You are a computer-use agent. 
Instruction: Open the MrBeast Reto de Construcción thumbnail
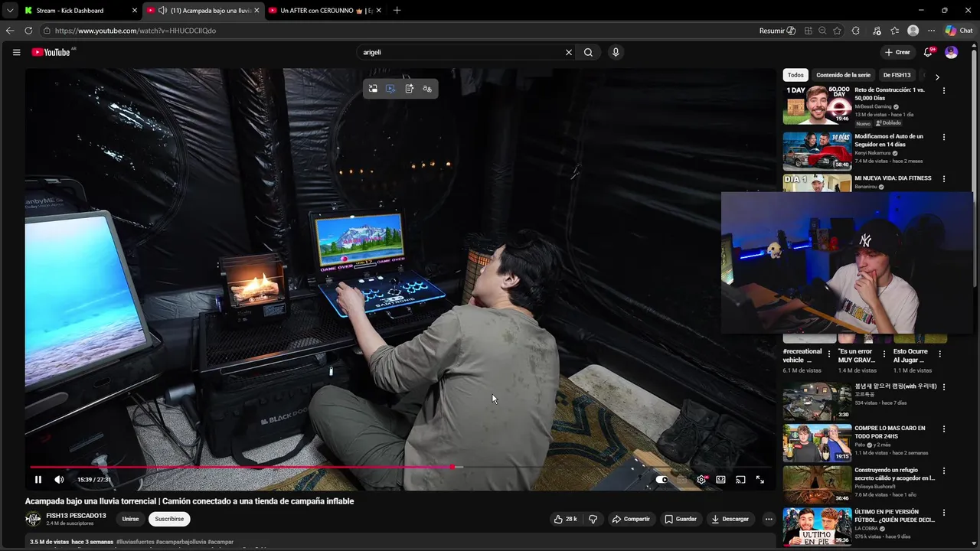click(817, 105)
